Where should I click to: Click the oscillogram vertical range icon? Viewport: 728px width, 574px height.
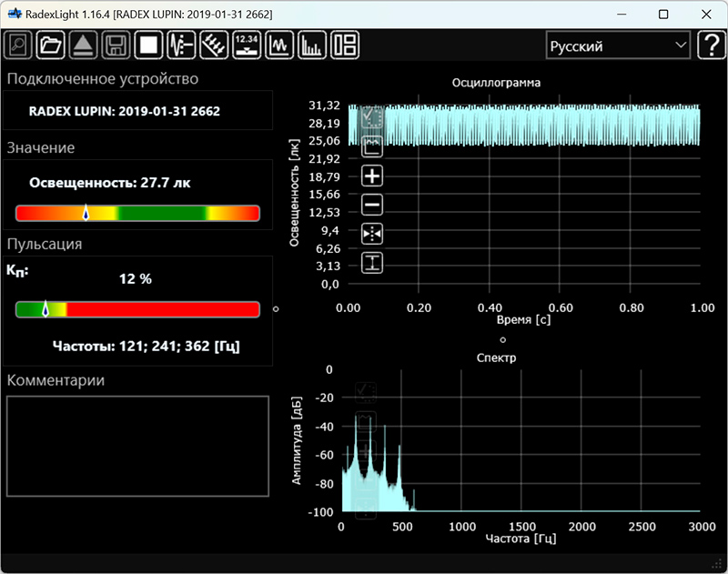click(x=372, y=263)
